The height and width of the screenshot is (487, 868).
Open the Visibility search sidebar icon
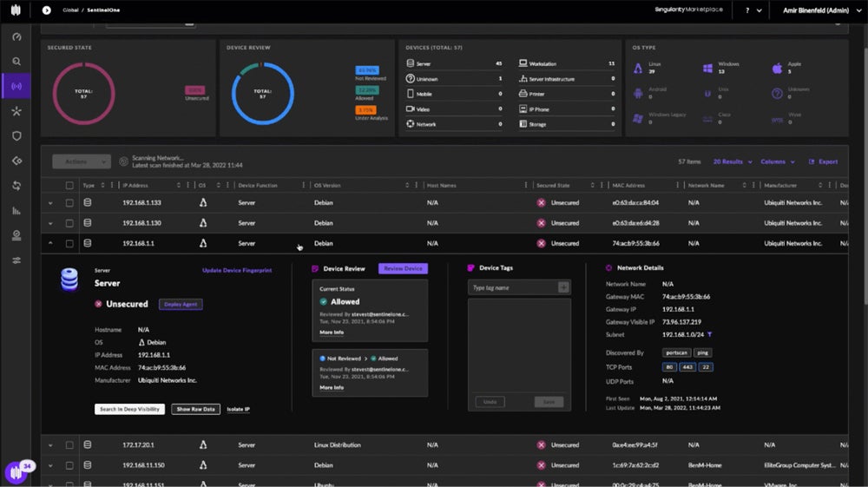pyautogui.click(x=16, y=62)
